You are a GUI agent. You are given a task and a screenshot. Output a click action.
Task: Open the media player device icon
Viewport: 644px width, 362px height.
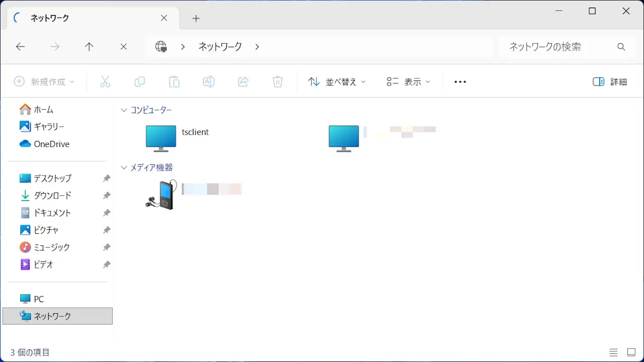point(161,195)
